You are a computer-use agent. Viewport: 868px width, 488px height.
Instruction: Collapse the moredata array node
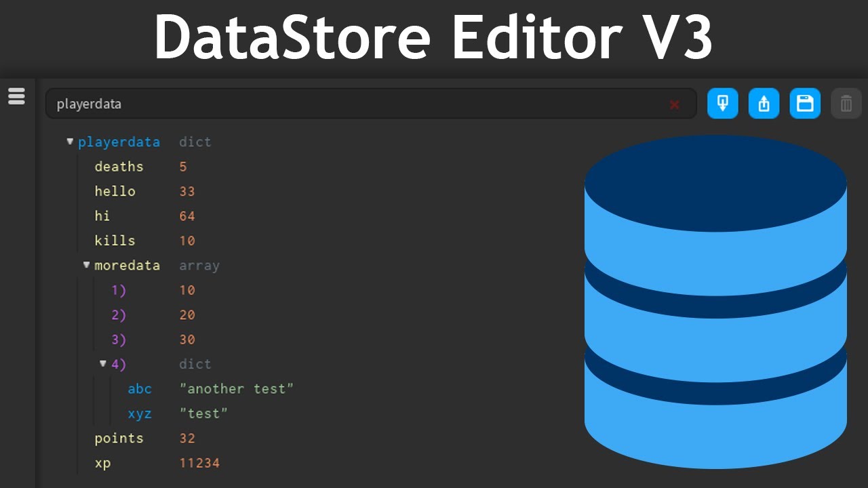pos(86,265)
